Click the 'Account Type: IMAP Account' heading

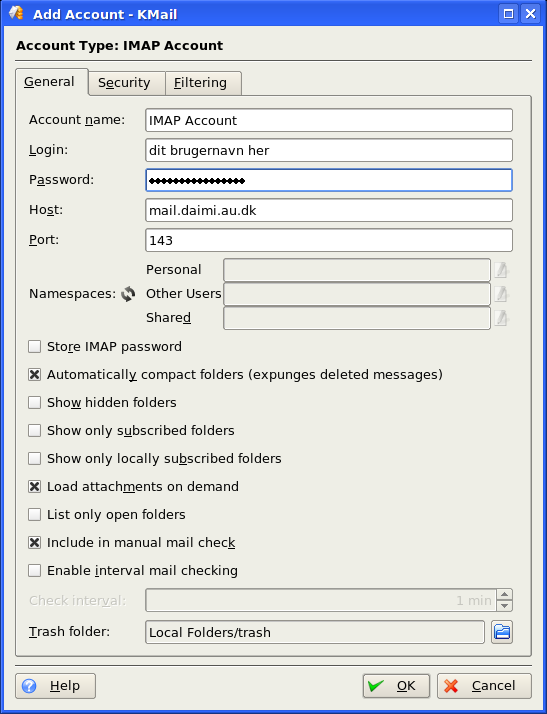click(119, 46)
